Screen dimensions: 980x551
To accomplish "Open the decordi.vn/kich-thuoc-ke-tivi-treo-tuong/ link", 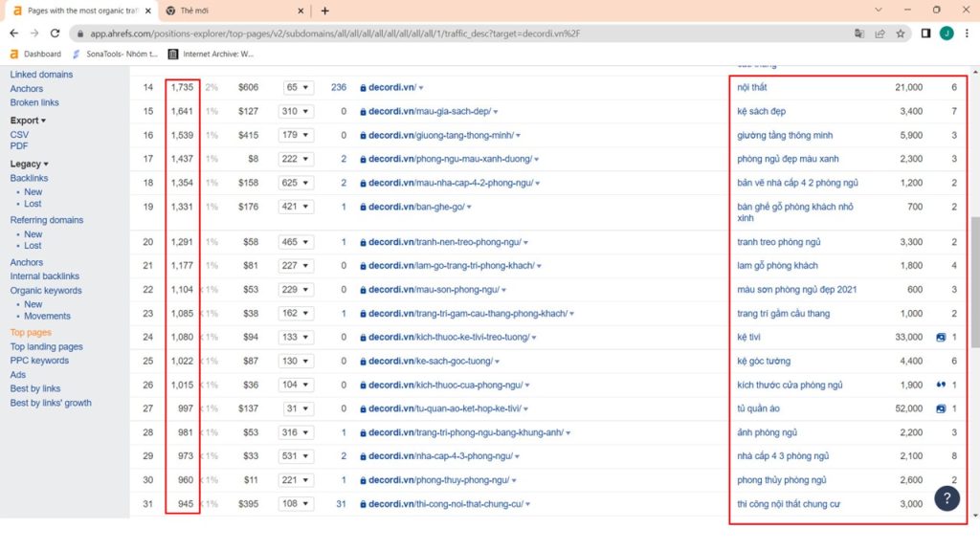I will pyautogui.click(x=449, y=338).
